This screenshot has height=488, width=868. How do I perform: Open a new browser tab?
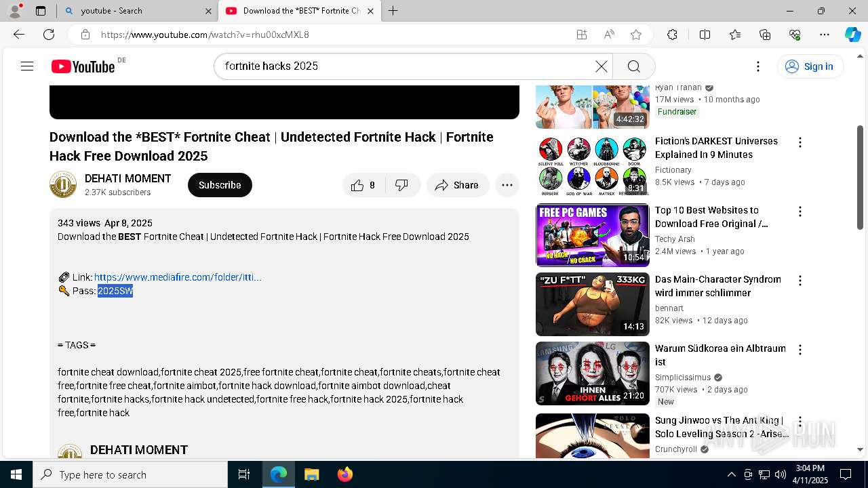pos(393,11)
